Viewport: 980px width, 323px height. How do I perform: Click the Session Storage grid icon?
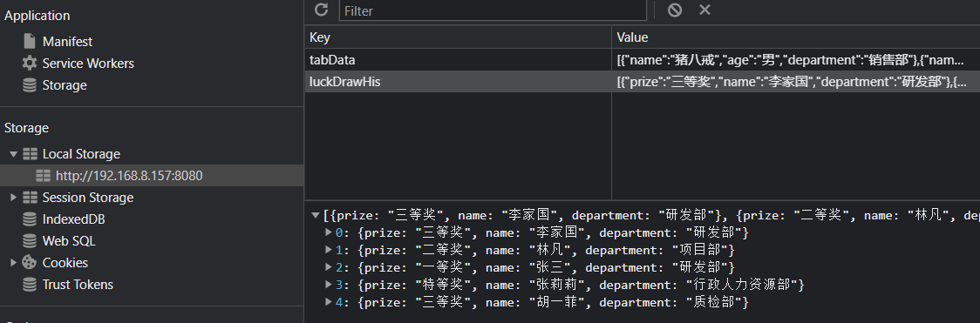pyautogui.click(x=30, y=198)
